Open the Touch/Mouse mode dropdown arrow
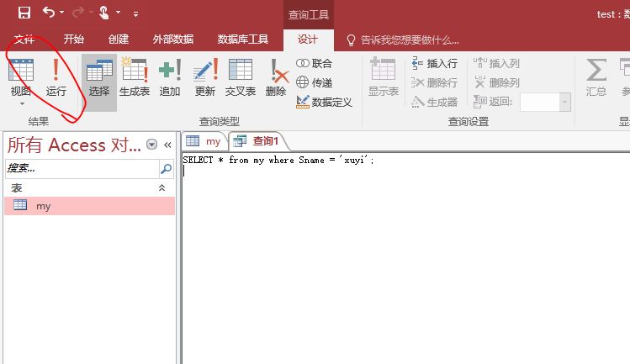The image size is (630, 364). [x=118, y=13]
